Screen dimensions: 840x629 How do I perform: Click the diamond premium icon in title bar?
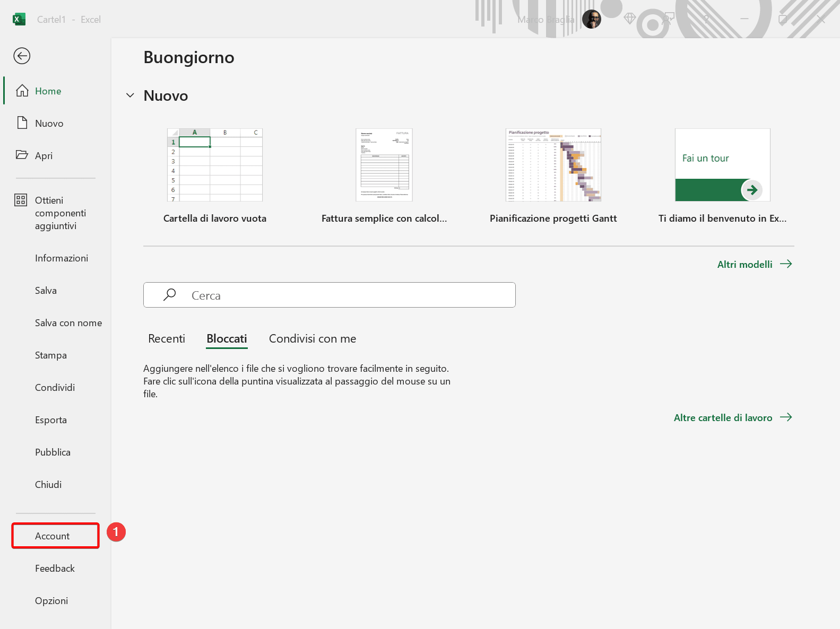click(630, 19)
